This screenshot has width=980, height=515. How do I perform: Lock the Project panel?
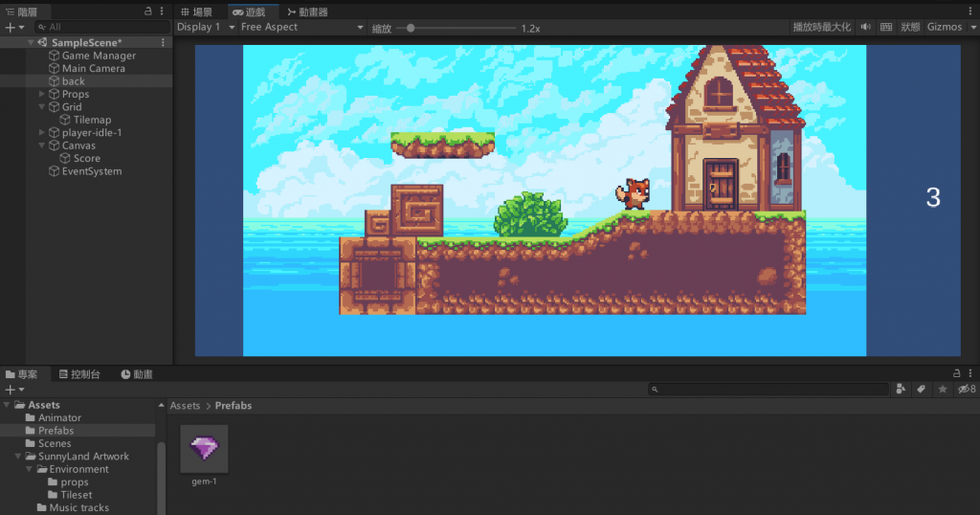[x=956, y=373]
